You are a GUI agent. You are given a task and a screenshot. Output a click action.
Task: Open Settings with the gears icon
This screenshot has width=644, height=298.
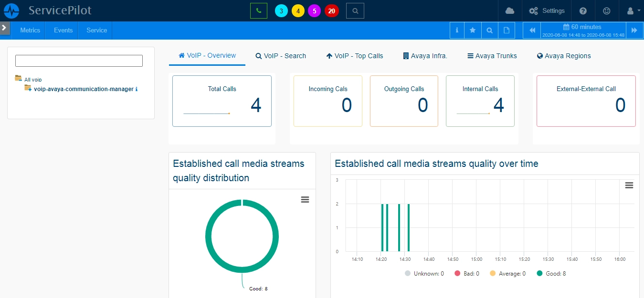point(547,10)
